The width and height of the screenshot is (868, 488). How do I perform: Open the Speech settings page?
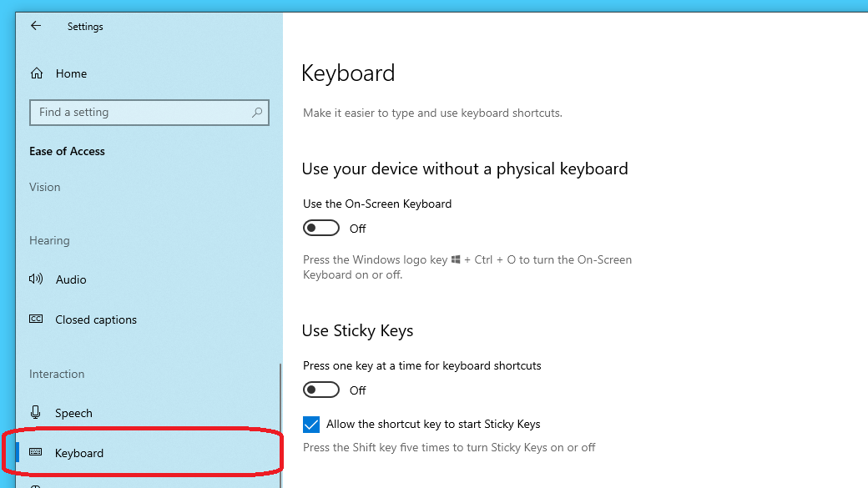[x=73, y=412]
